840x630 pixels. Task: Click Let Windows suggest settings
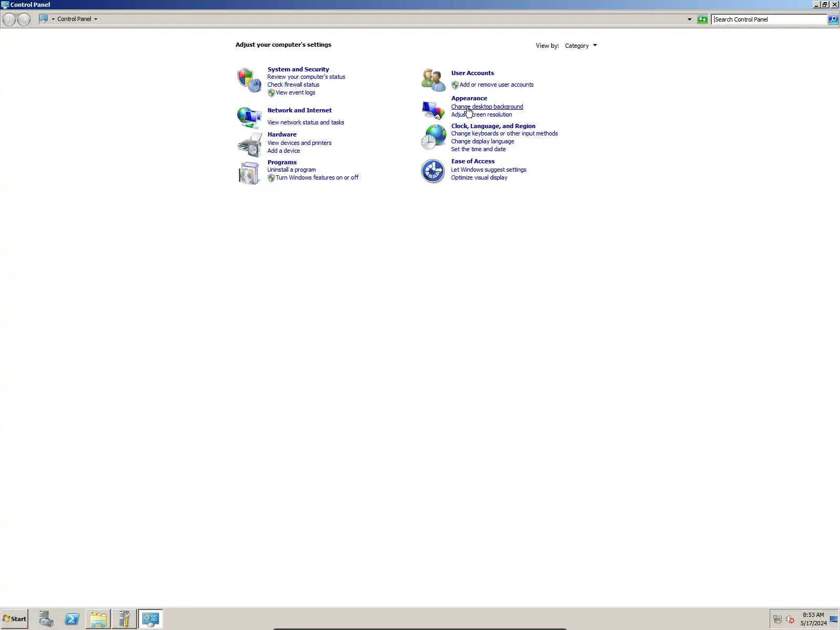(488, 170)
